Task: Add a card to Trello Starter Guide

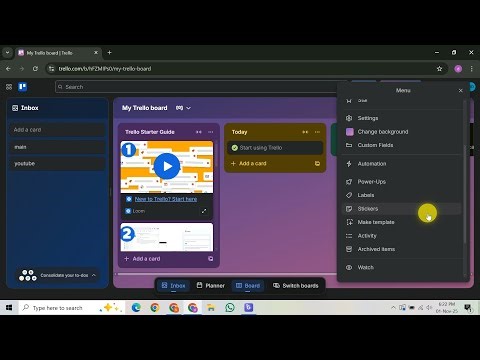Action: 142,259
